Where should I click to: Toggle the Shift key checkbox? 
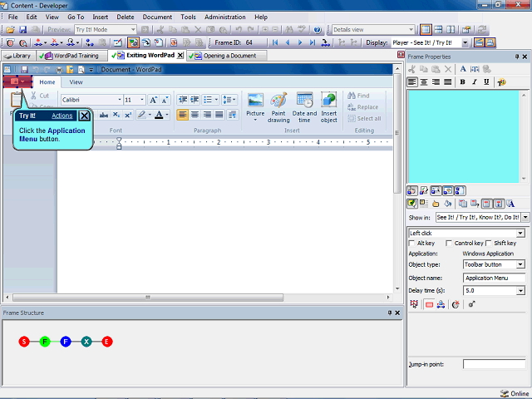tap(489, 243)
